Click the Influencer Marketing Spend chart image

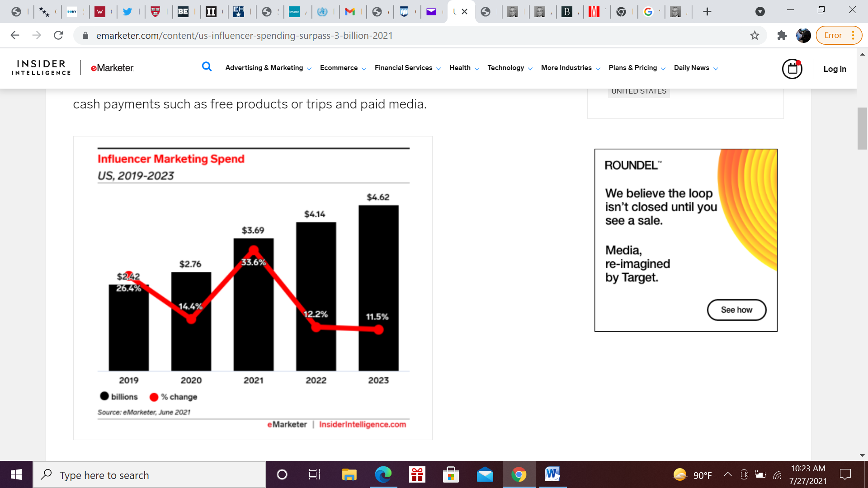click(253, 288)
